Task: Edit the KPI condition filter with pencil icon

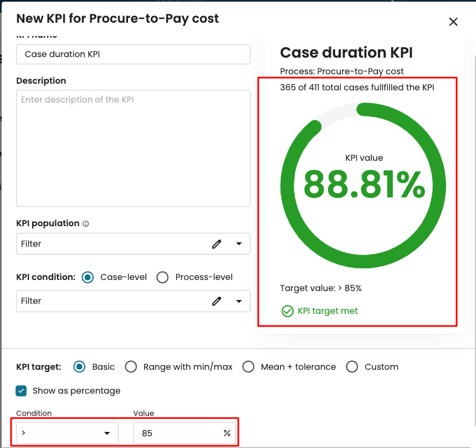Action: click(x=217, y=301)
